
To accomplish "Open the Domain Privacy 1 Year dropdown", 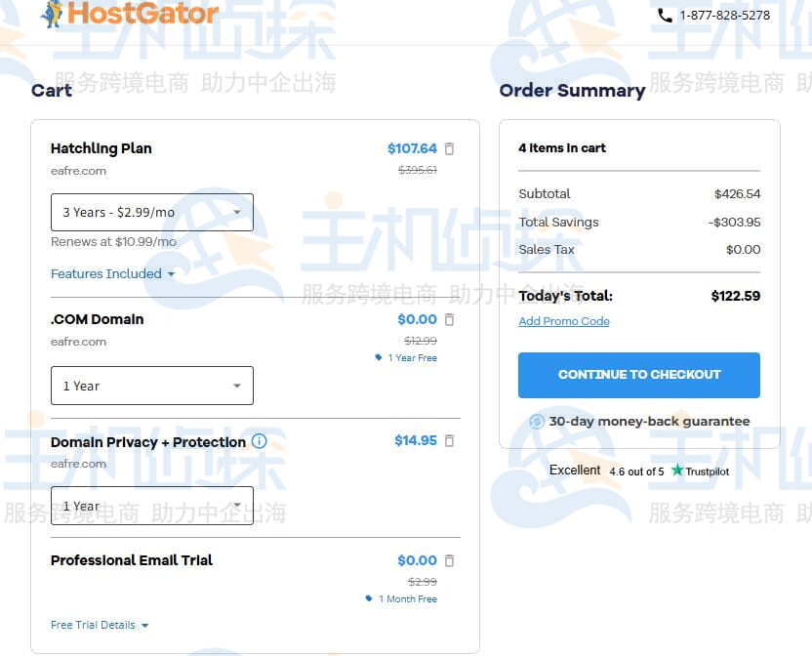I will point(152,506).
